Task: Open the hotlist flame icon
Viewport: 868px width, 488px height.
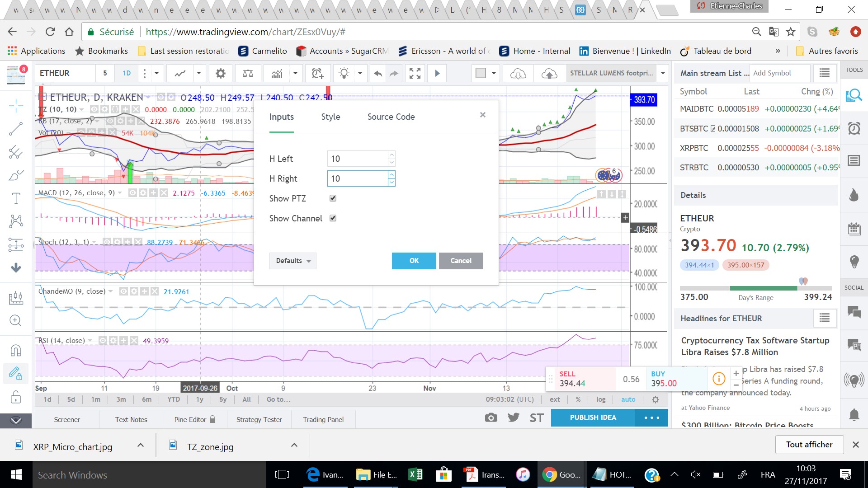Action: pos(854,195)
